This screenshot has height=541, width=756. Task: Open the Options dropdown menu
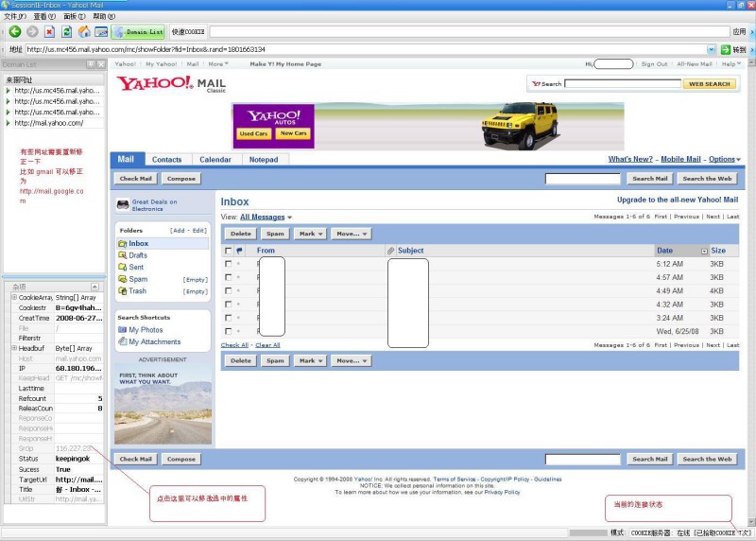click(x=725, y=159)
